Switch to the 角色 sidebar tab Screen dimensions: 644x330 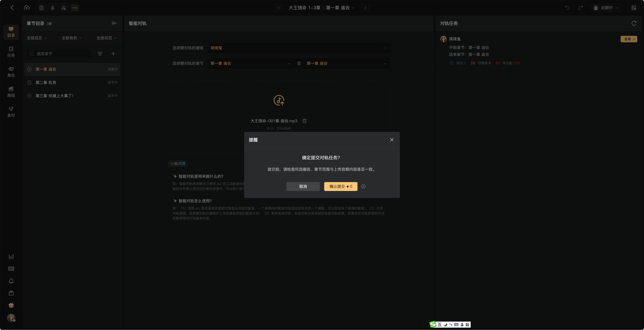tap(11, 72)
